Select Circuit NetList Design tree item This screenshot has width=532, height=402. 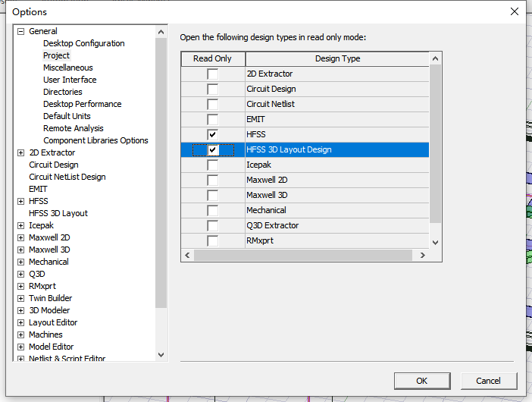click(67, 177)
